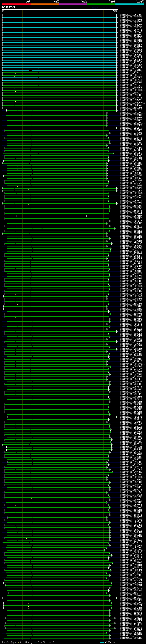Open hit UniRef100_A9T3T7
146x644 pixels.
tap(131, 221)
